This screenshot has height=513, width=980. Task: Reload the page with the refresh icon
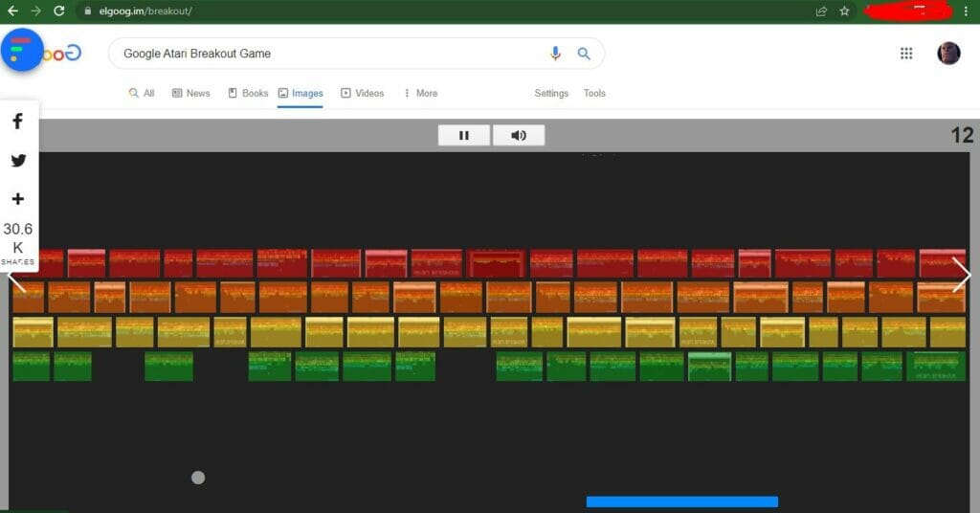(59, 11)
